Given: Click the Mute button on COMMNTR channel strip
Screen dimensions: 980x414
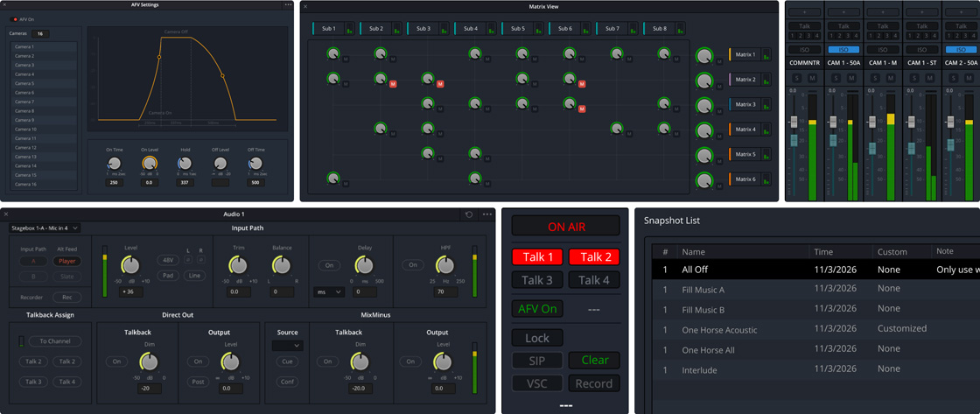Looking at the screenshot, I should [x=811, y=79].
